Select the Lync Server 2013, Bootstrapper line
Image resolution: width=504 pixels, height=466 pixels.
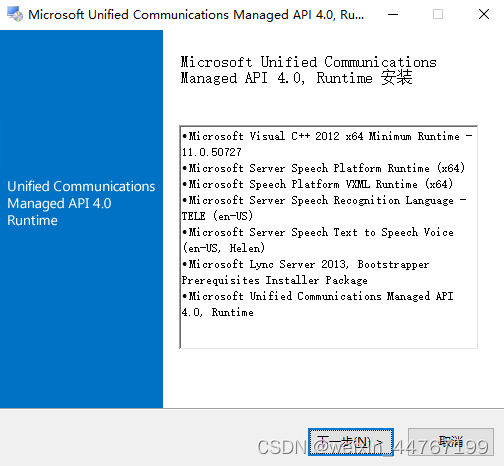coord(306,264)
